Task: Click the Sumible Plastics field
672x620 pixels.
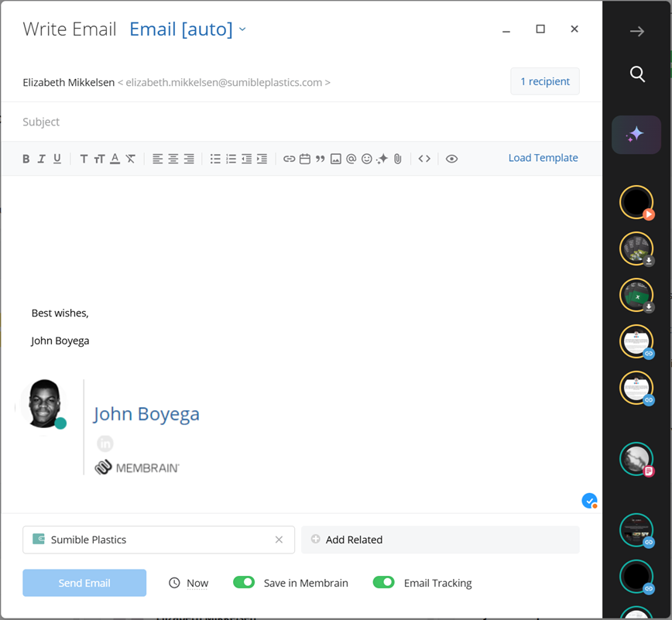Action: tap(159, 540)
